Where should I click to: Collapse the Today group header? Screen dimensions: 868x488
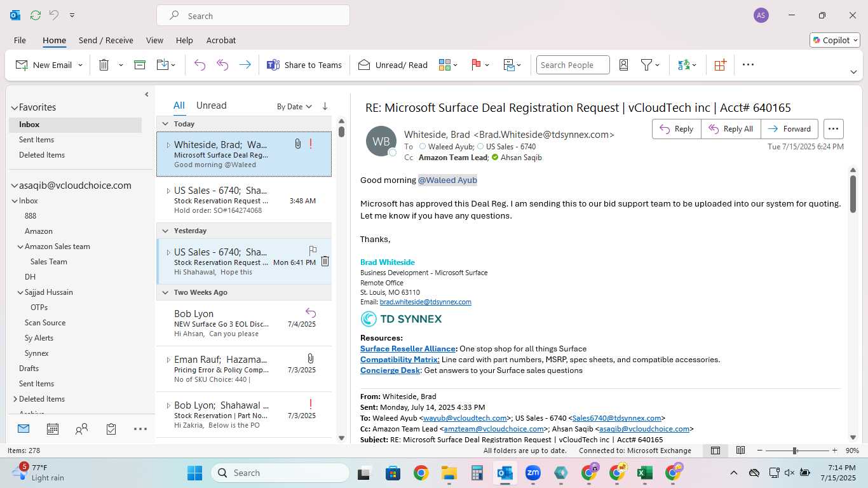tap(165, 124)
